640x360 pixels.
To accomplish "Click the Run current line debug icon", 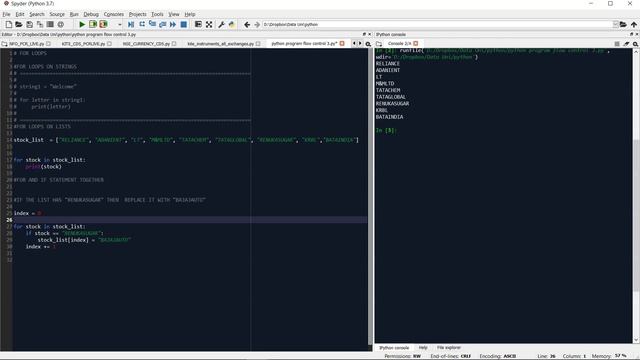I will tap(142, 24).
